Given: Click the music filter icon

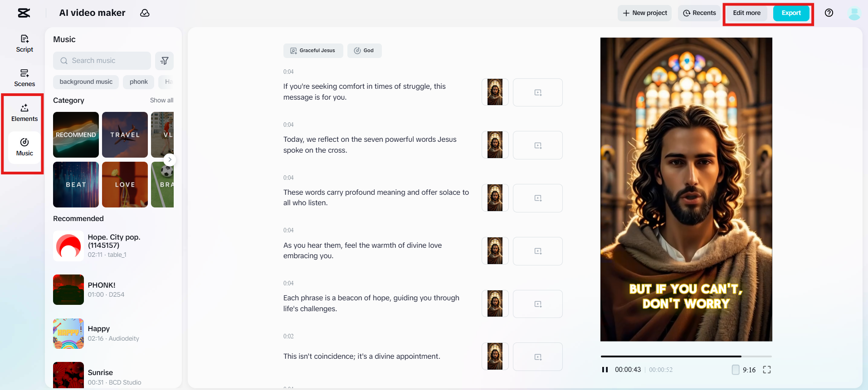Looking at the screenshot, I should click(x=165, y=61).
